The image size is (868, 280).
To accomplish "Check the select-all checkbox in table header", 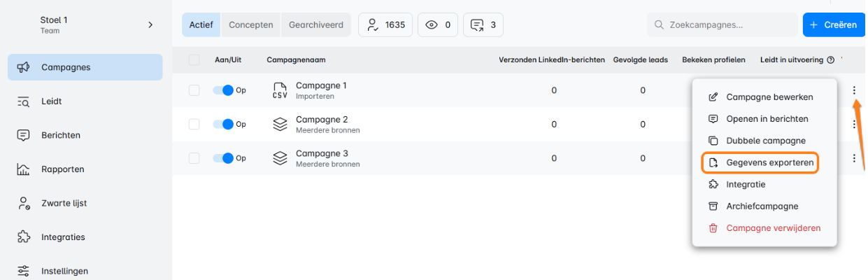I will [x=194, y=60].
